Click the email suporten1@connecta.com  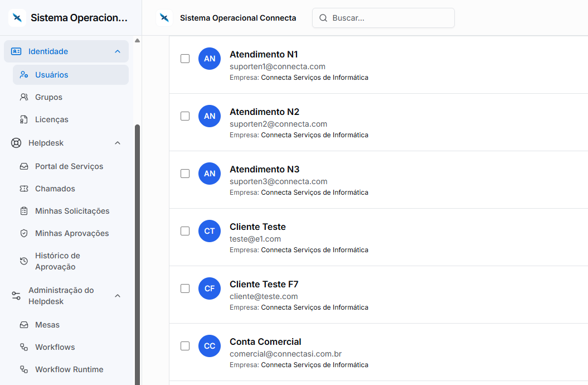click(278, 66)
